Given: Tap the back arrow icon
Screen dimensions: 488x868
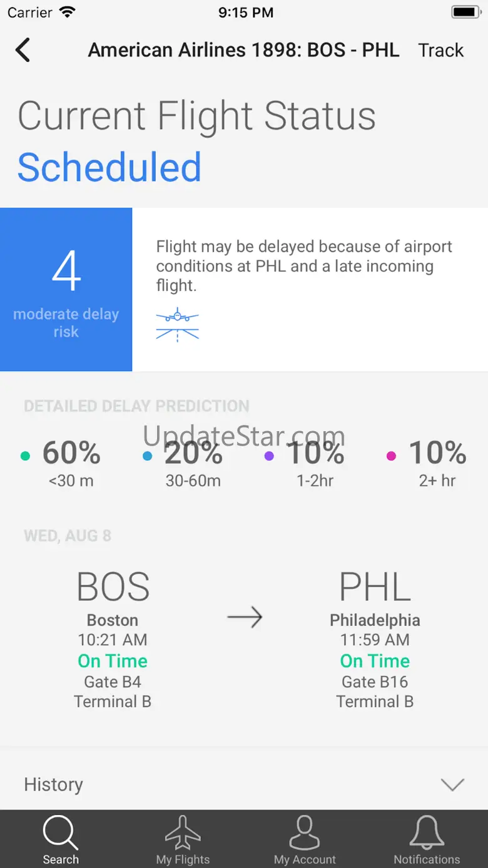Looking at the screenshot, I should pyautogui.click(x=23, y=50).
